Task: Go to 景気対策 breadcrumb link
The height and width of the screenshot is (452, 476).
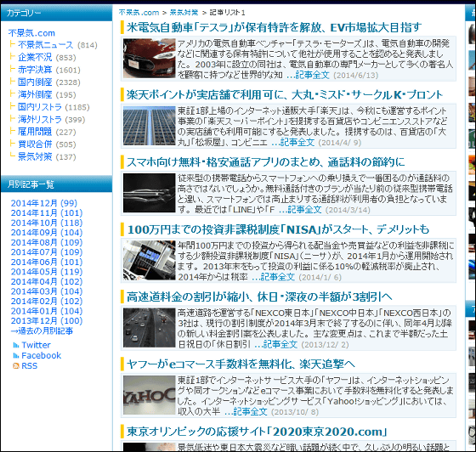Action: coord(184,13)
